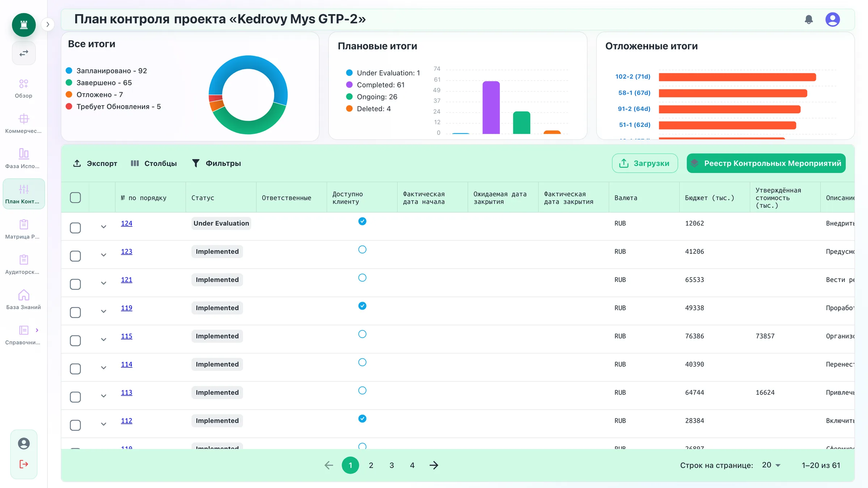
Task: Select the checkbox for row 123
Action: pyautogui.click(x=75, y=256)
